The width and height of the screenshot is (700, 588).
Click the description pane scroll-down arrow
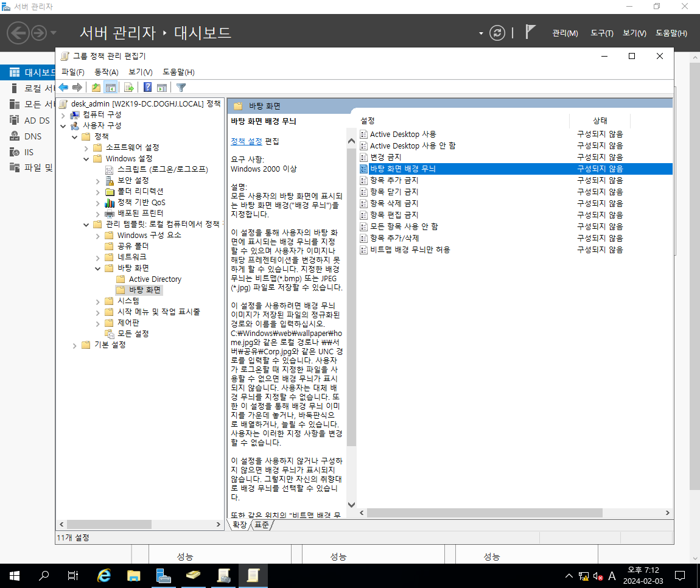[351, 505]
